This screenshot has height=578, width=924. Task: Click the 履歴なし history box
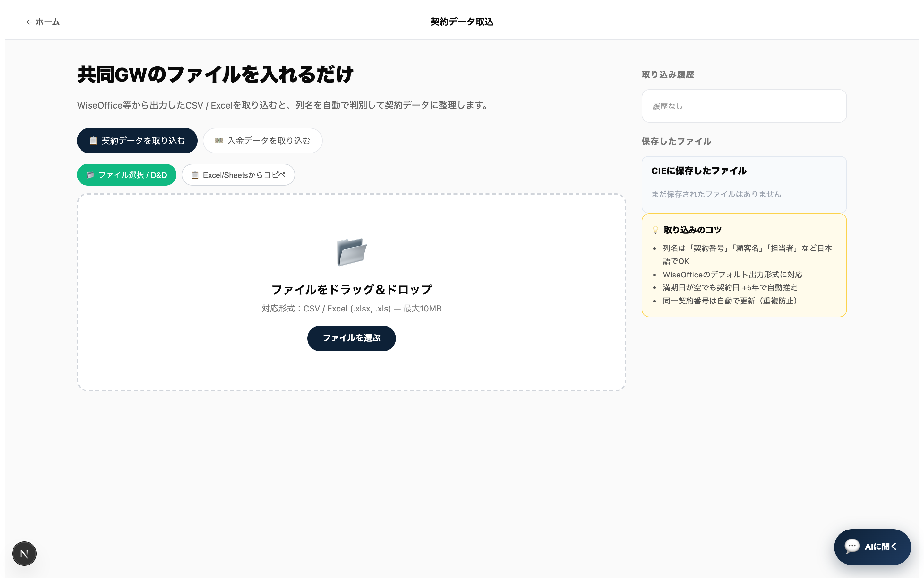pos(744,106)
